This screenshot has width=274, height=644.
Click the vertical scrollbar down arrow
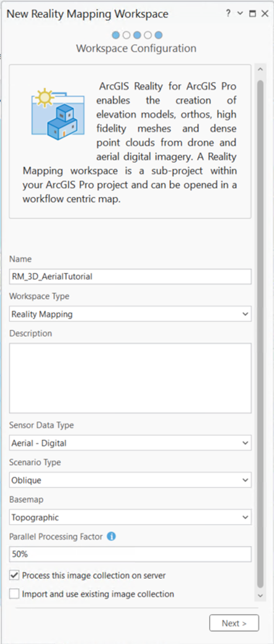[260, 595]
